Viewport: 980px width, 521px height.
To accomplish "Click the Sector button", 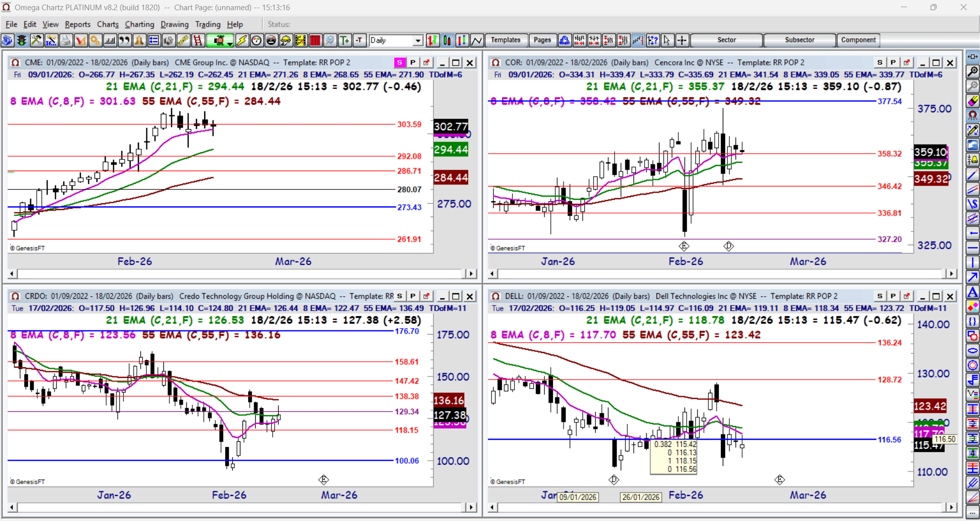I will [x=726, y=40].
